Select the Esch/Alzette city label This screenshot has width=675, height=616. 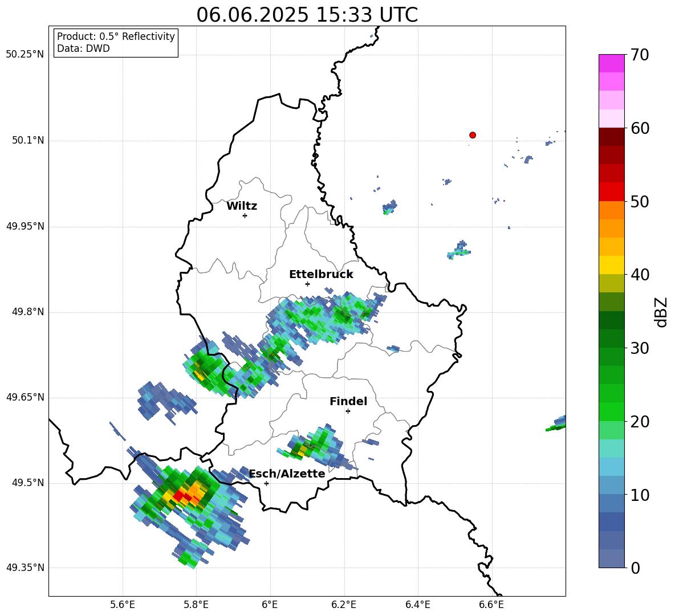[287, 474]
